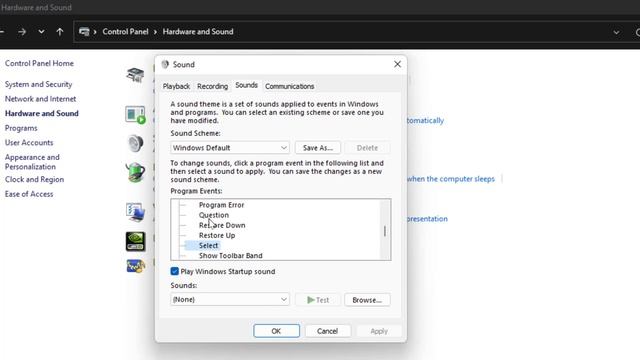The height and width of the screenshot is (360, 640).
Task: Open address bar history dropdown arrow
Action: pyautogui.click(x=616, y=32)
